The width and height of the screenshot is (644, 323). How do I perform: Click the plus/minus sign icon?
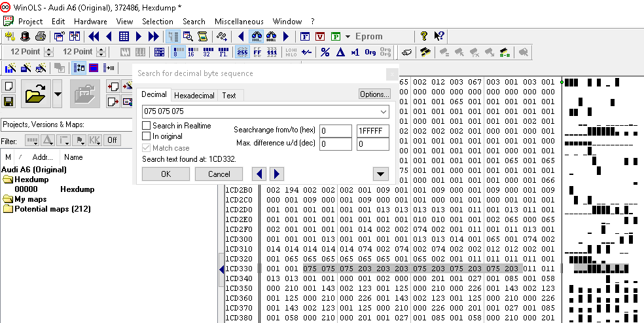(x=306, y=52)
